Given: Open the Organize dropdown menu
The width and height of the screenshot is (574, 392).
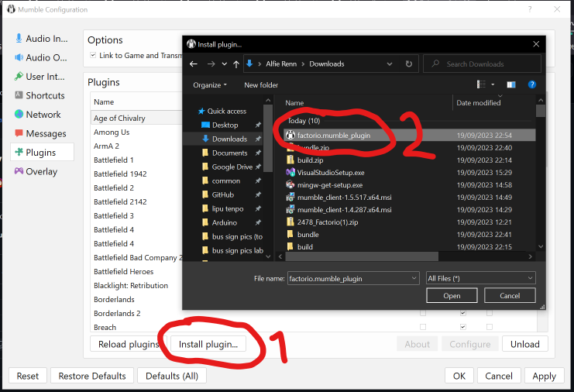Looking at the screenshot, I should click(x=210, y=85).
